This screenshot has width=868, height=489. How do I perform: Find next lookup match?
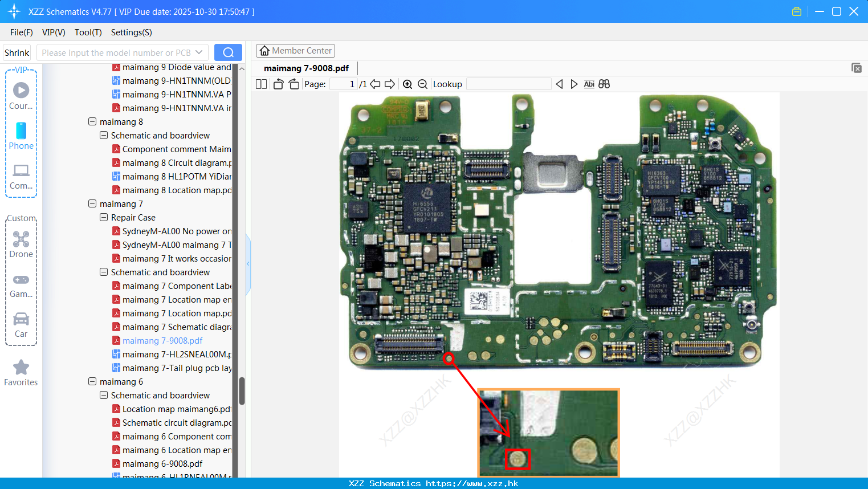574,84
